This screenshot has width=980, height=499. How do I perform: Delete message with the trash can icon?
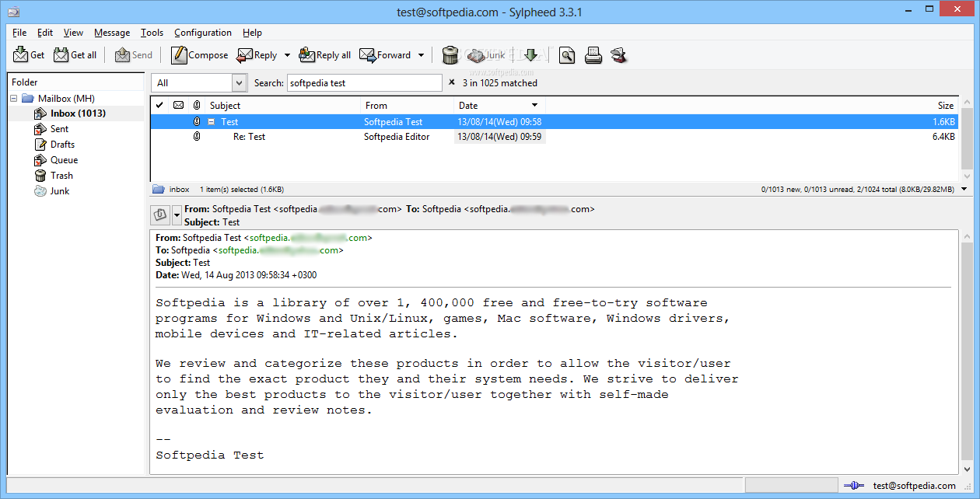450,55
